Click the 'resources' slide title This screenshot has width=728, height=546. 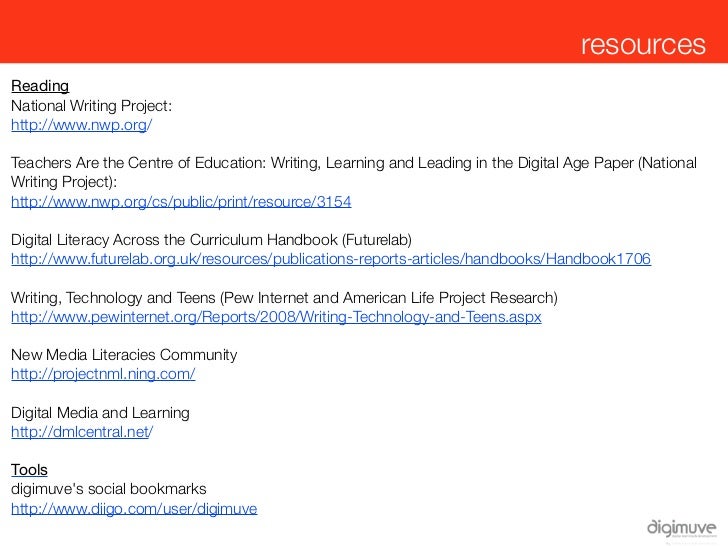point(643,45)
